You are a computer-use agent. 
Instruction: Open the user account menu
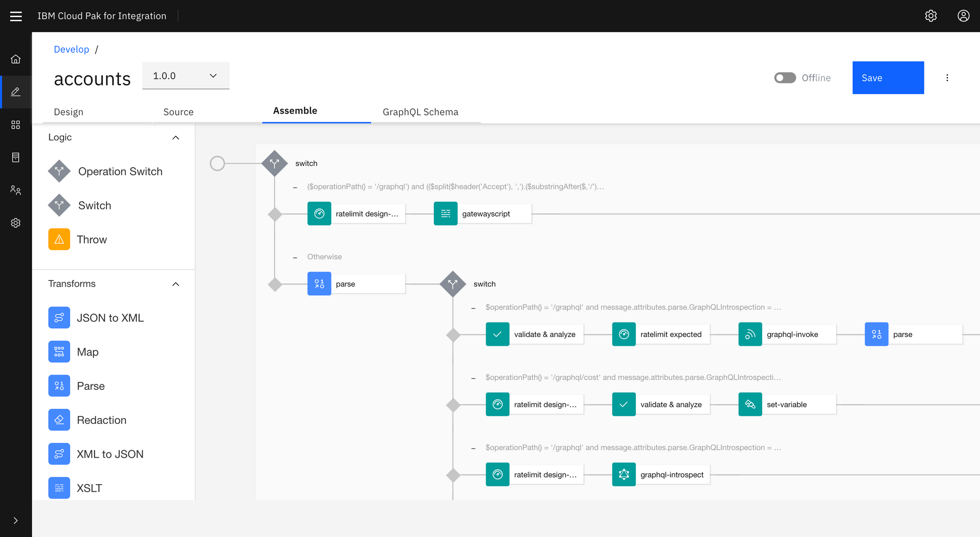click(963, 16)
